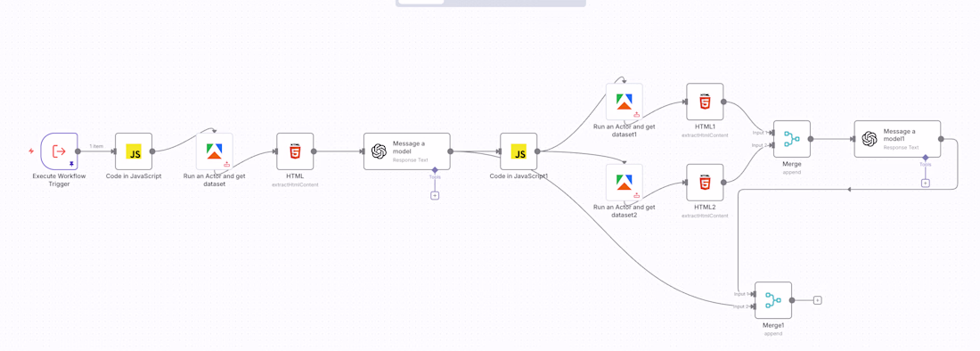Open the Execute Workflow Trigger node
This screenshot has width=980, height=351.
tap(60, 151)
